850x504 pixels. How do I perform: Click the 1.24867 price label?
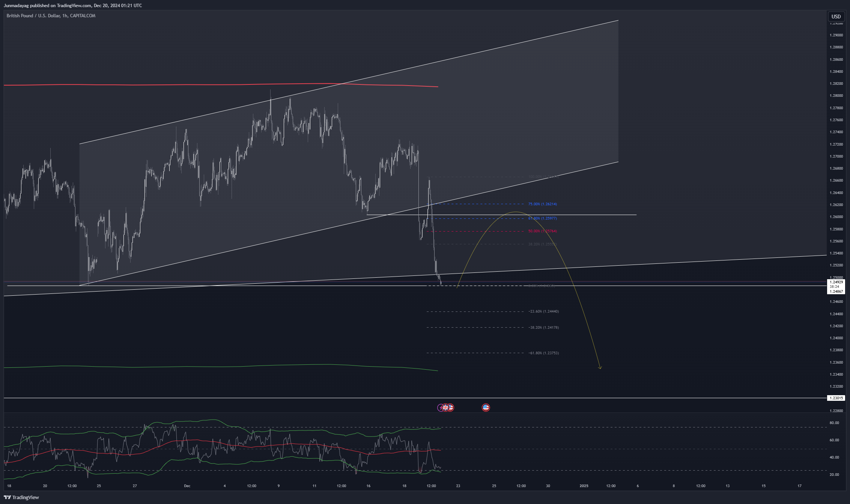click(x=836, y=291)
